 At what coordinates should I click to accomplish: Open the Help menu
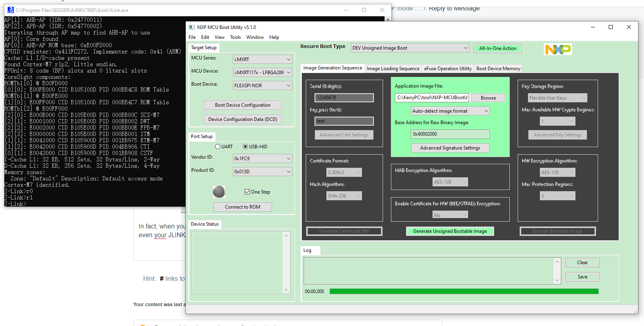pos(274,37)
